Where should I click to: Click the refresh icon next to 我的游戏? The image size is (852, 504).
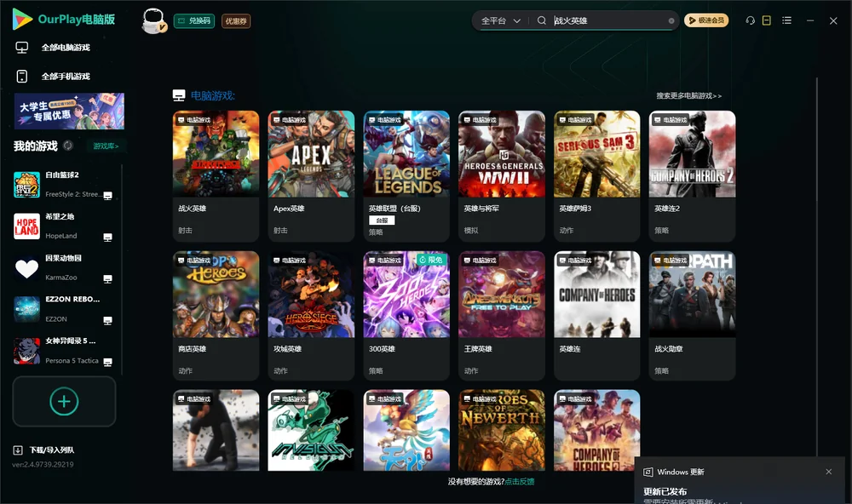click(68, 146)
